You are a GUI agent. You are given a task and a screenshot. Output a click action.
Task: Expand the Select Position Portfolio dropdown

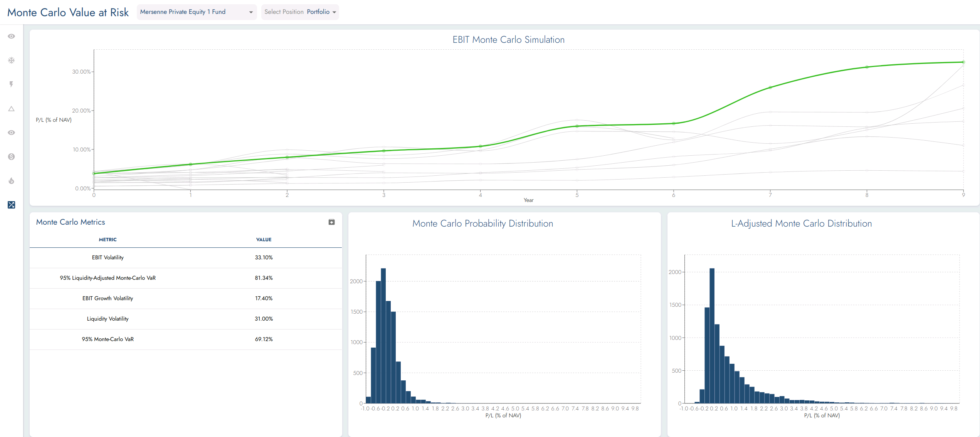300,12
